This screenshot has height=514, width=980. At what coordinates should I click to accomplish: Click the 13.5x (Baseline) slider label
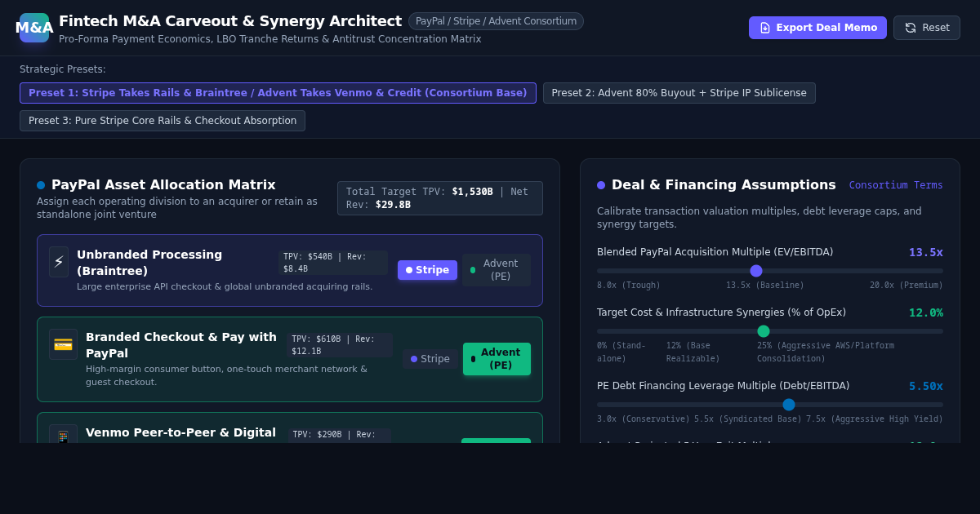pos(765,286)
